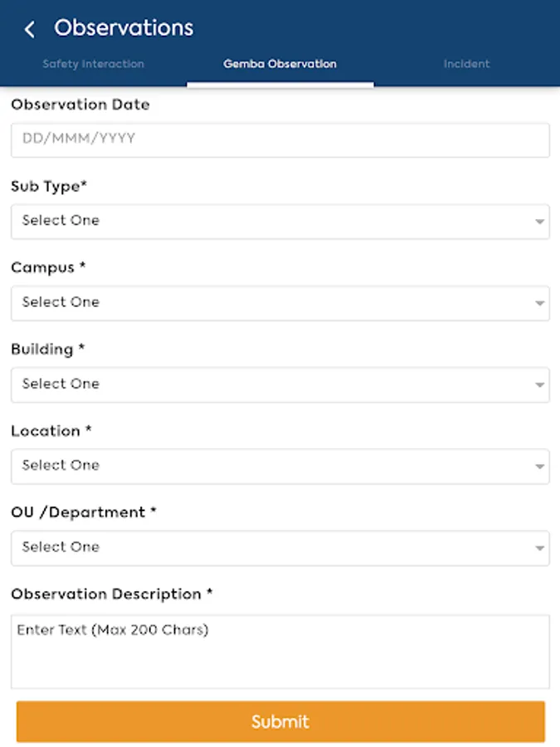The image size is (560, 747).
Task: Click the Observation Date field
Action: pos(280,139)
